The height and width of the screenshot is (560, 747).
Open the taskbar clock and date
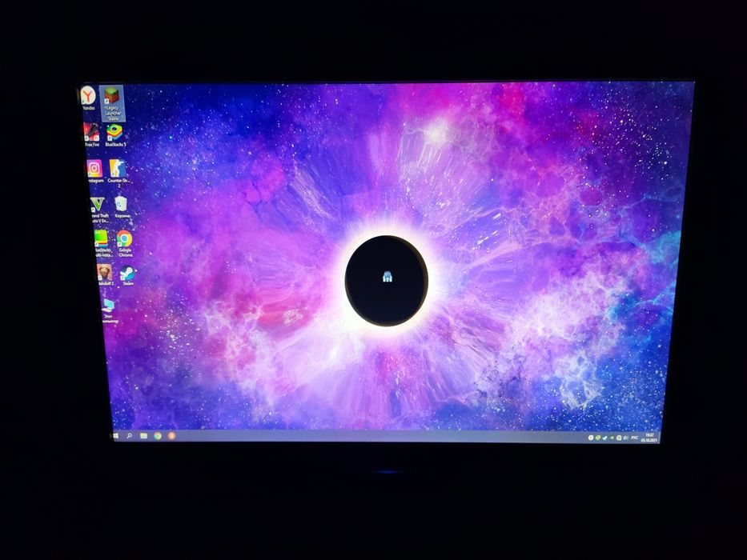coord(649,438)
